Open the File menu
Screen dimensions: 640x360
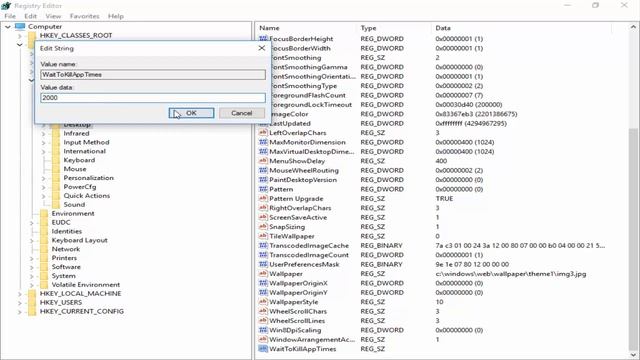(10, 16)
